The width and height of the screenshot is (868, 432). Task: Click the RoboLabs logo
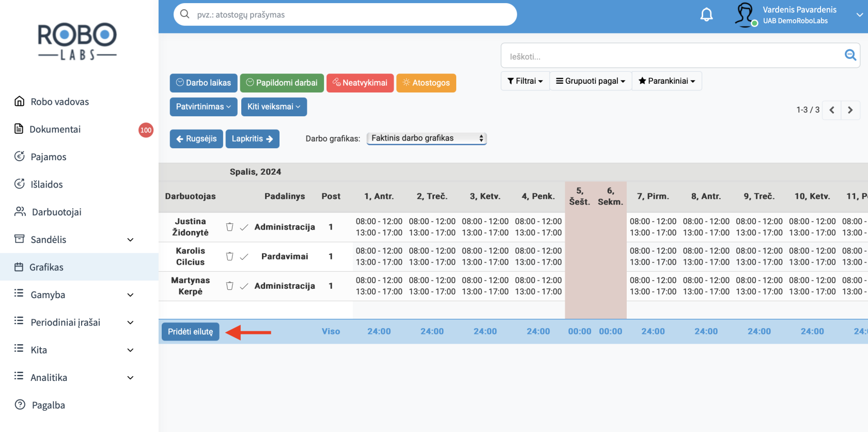[x=78, y=41]
